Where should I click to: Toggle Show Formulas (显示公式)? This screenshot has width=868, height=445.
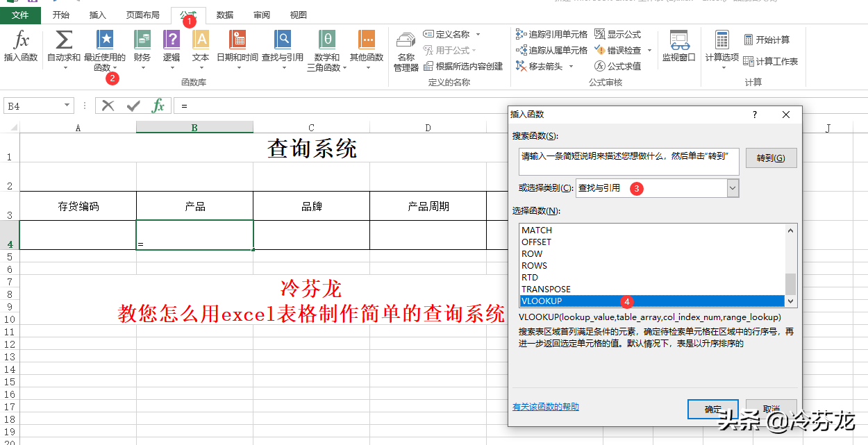click(618, 34)
